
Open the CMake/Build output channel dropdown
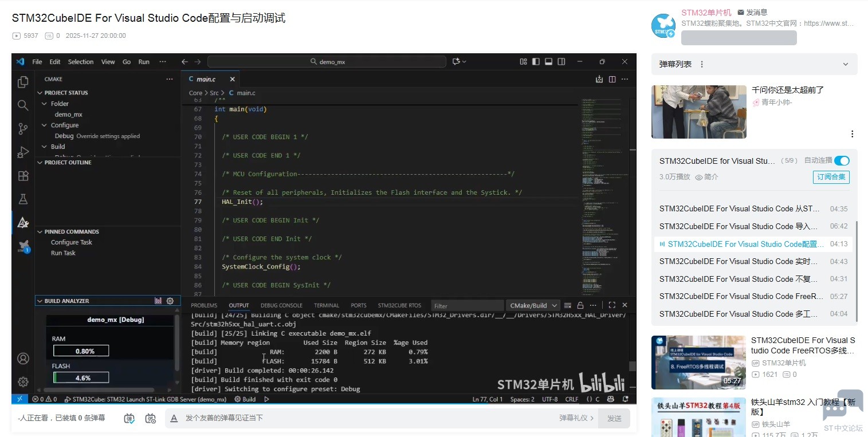[x=532, y=305]
